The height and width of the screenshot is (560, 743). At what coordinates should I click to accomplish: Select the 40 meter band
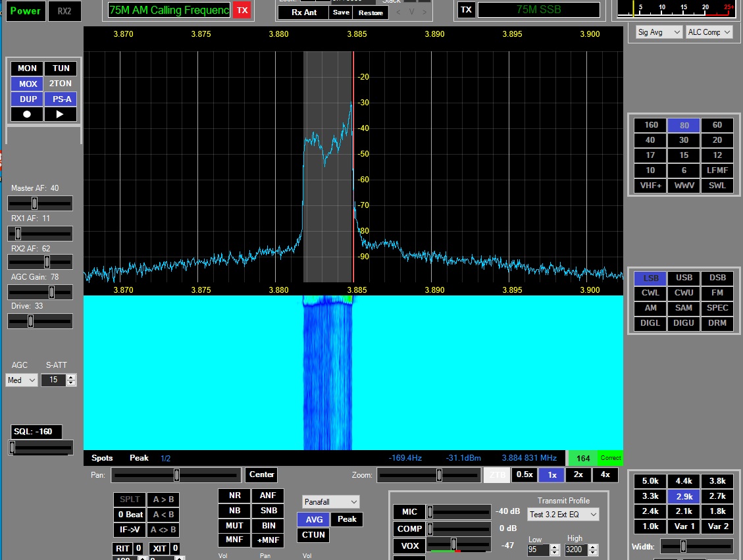click(651, 140)
